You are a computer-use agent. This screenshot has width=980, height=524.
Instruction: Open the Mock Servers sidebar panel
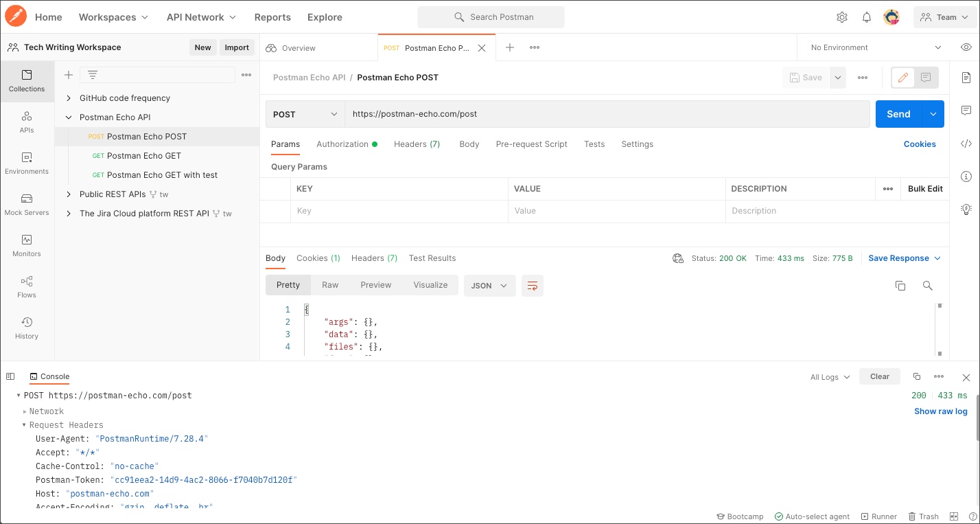27,205
